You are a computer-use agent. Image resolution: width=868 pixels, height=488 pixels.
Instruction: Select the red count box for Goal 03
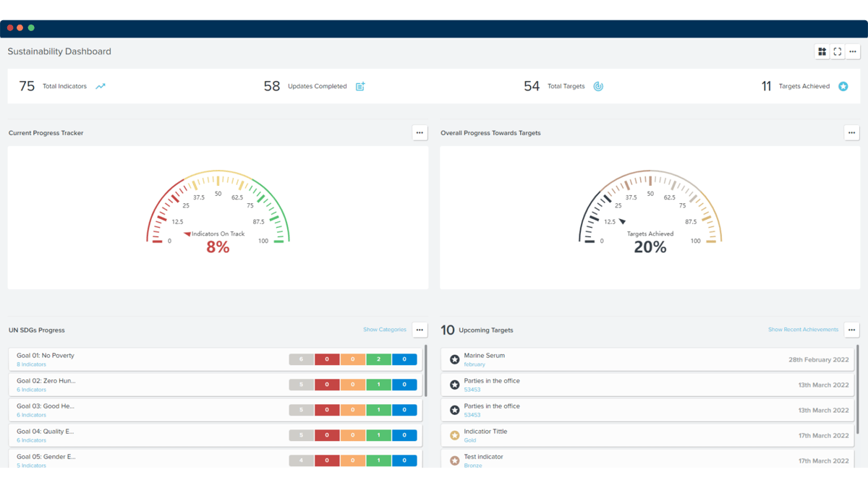pos(327,410)
